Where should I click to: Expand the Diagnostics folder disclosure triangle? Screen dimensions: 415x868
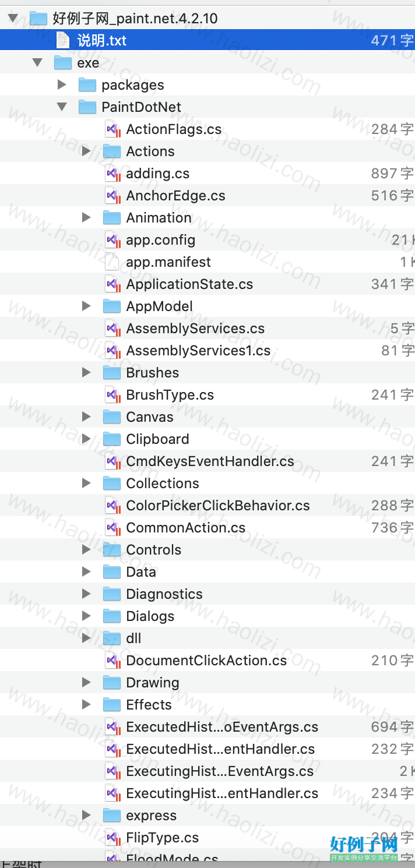pos(87,594)
